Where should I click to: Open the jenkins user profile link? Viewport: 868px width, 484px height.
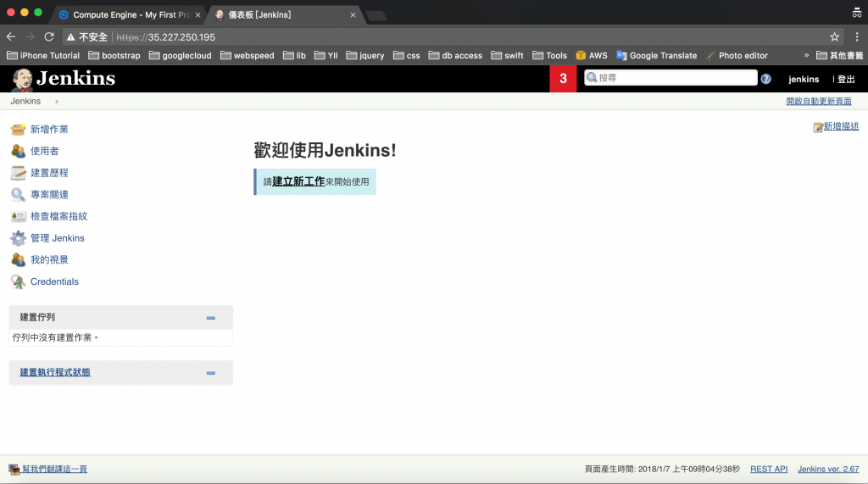pyautogui.click(x=804, y=79)
